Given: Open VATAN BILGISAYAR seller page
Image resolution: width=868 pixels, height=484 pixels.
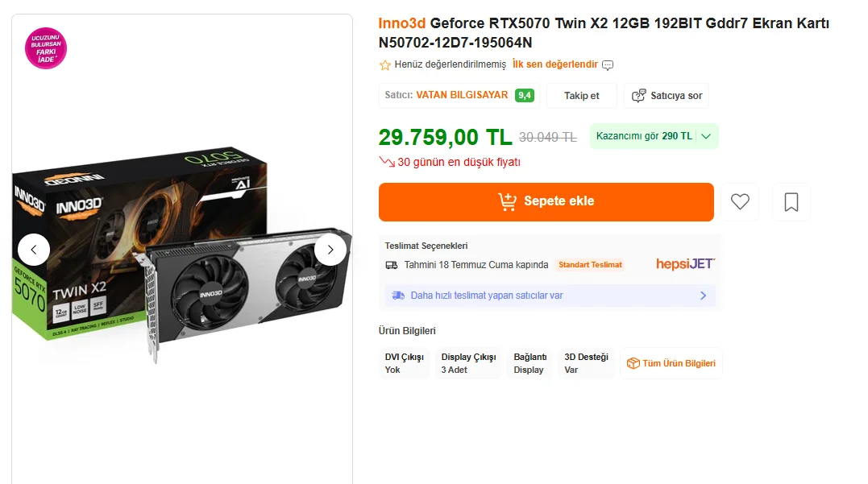Looking at the screenshot, I should tap(462, 95).
